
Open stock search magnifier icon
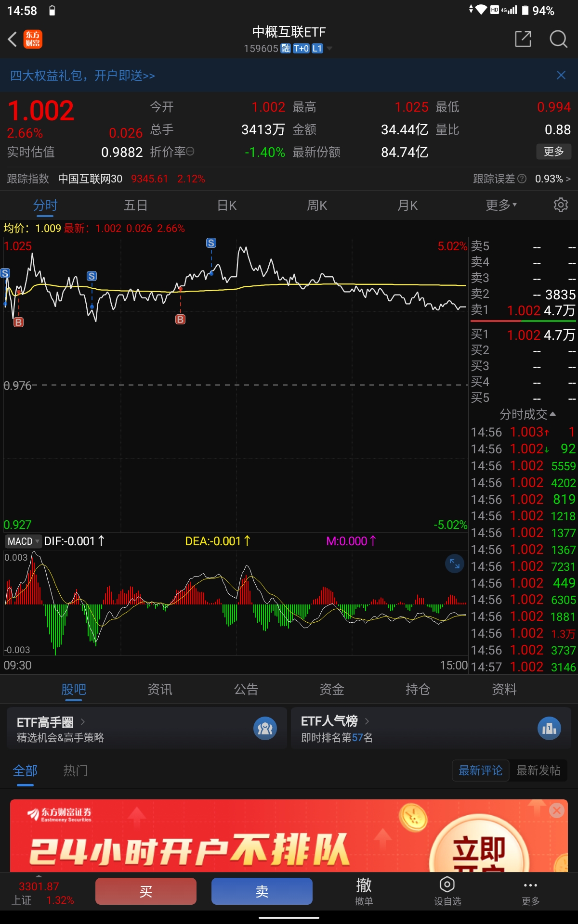(x=558, y=39)
